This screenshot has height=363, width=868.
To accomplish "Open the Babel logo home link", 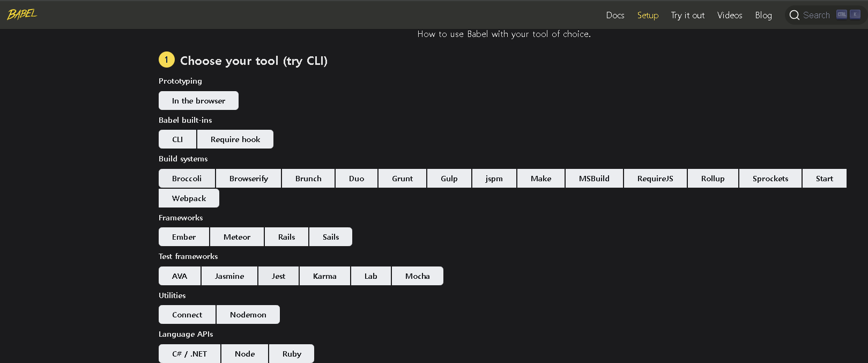I will pyautogui.click(x=22, y=14).
